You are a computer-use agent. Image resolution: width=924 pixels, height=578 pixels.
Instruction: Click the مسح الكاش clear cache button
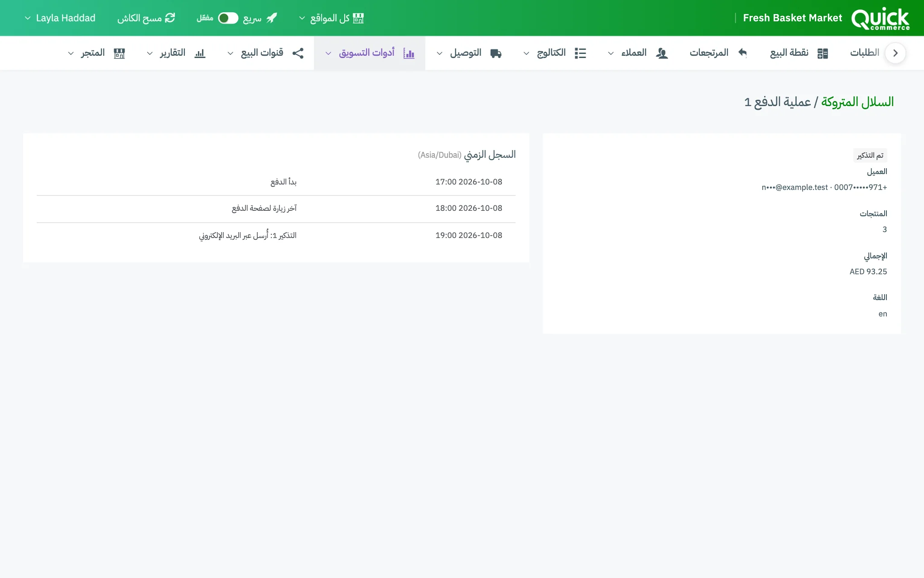coord(146,18)
